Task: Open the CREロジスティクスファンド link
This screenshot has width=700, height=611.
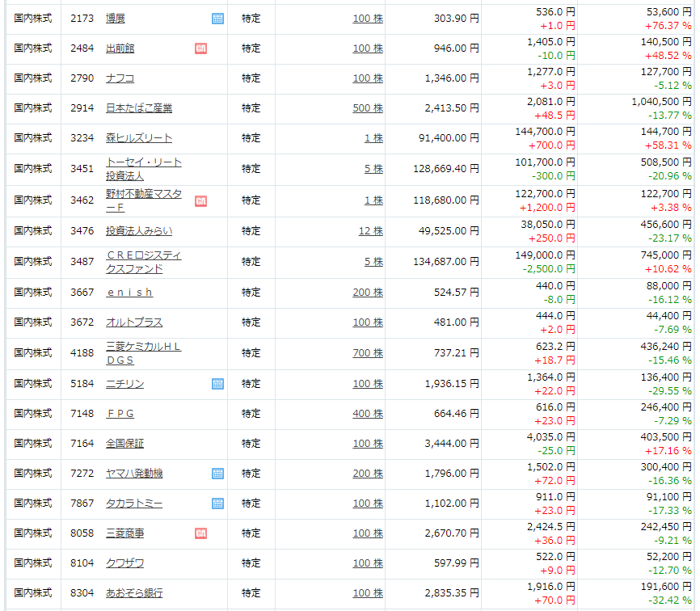Action: pyautogui.click(x=144, y=262)
